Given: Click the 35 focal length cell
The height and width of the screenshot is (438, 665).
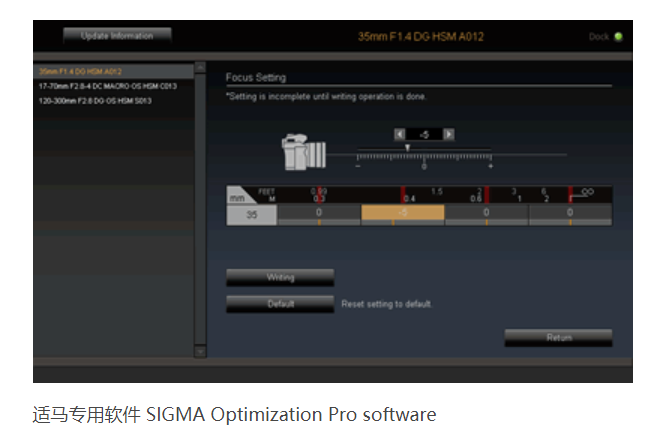Looking at the screenshot, I should coord(252,215).
